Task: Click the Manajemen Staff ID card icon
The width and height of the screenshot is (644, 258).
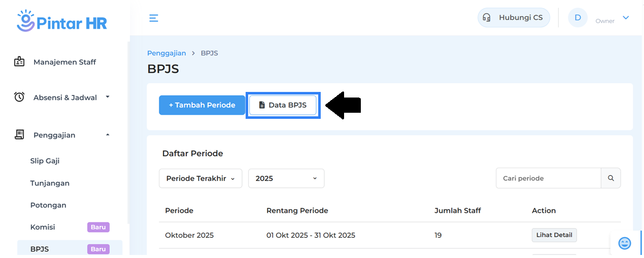Action: [x=19, y=62]
